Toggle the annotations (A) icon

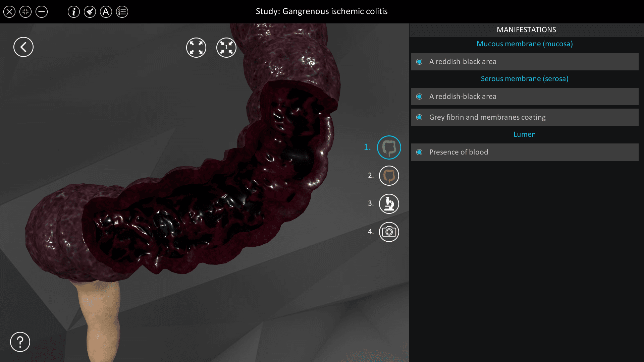pos(106,12)
